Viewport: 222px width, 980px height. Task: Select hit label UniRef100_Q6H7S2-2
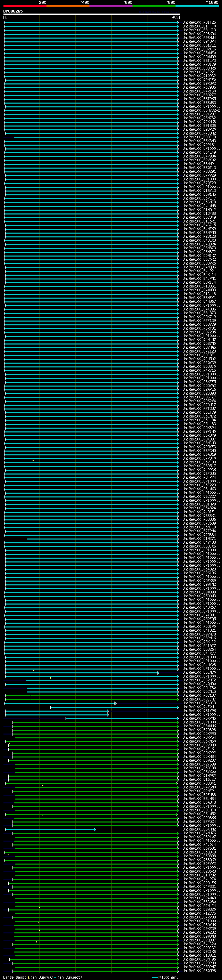[x=201, y=110]
